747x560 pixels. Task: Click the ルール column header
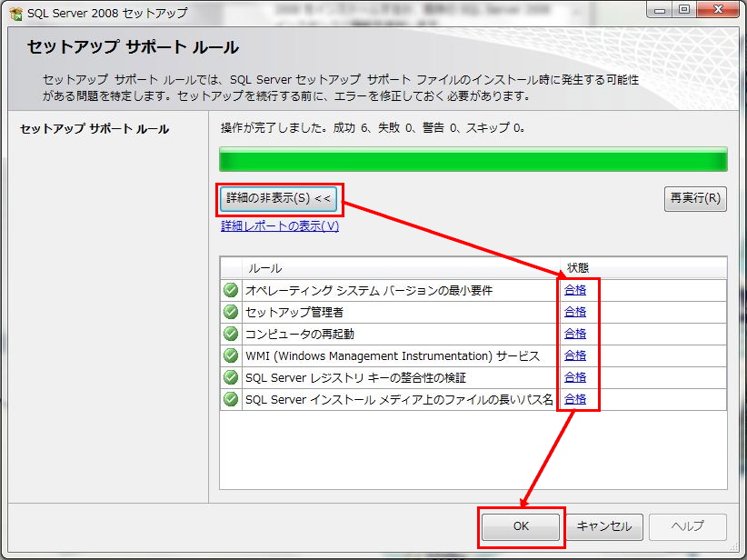[400, 268]
